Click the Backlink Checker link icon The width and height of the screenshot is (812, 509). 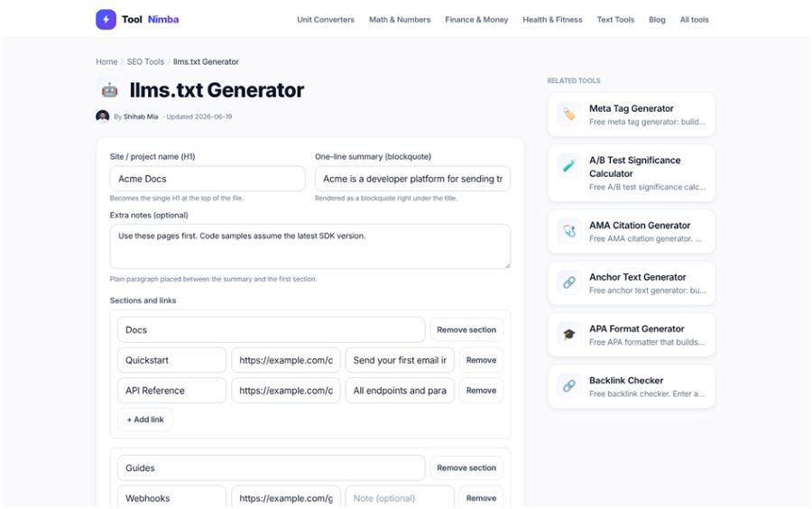pyautogui.click(x=568, y=386)
